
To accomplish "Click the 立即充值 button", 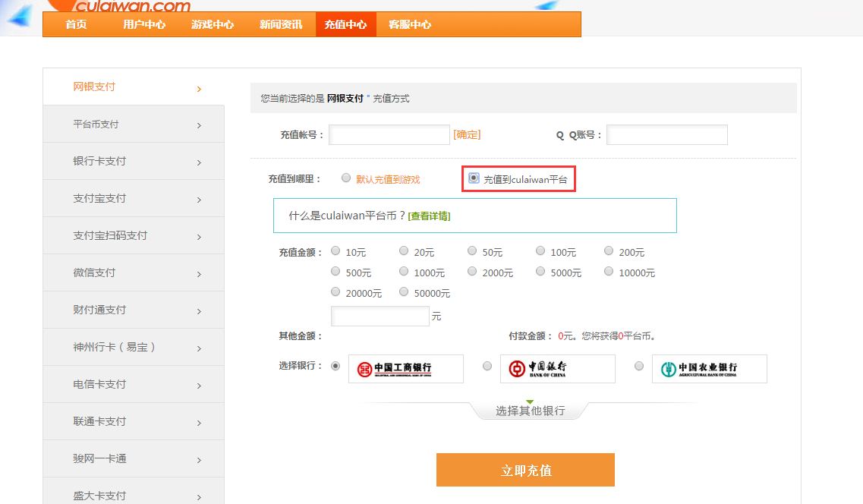I will (525, 470).
